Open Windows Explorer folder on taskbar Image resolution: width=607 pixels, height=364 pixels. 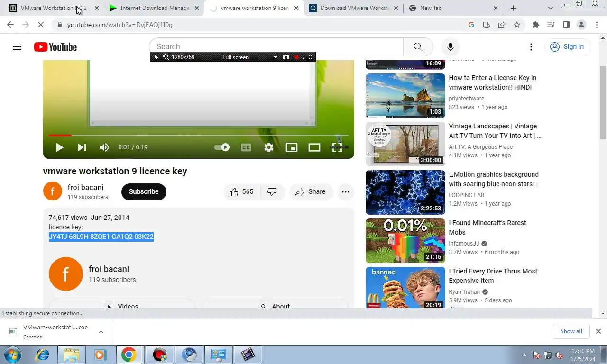click(71, 355)
